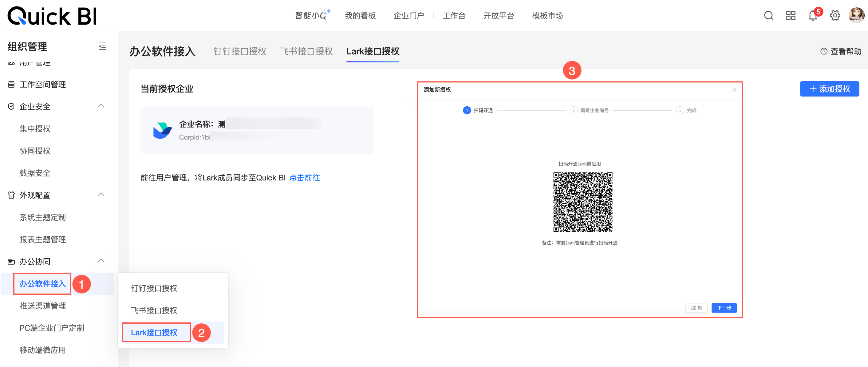Viewport: 868px width, 367px height.
Task: Collapse the 办公协同 section chevron
Action: (101, 261)
